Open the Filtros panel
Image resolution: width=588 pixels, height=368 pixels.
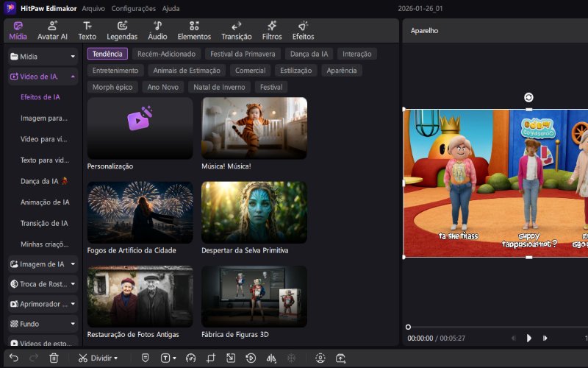(272, 30)
